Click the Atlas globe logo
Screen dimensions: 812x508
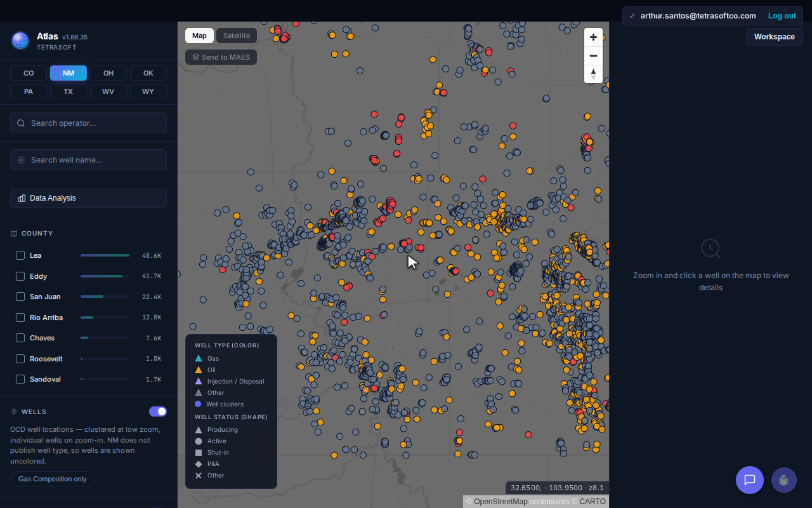pyautogui.click(x=20, y=41)
